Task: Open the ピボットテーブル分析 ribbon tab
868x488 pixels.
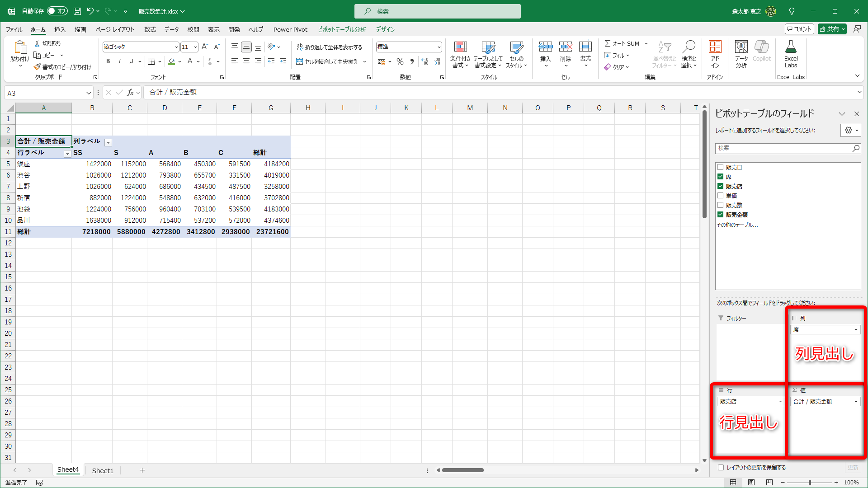Action: 342,29
